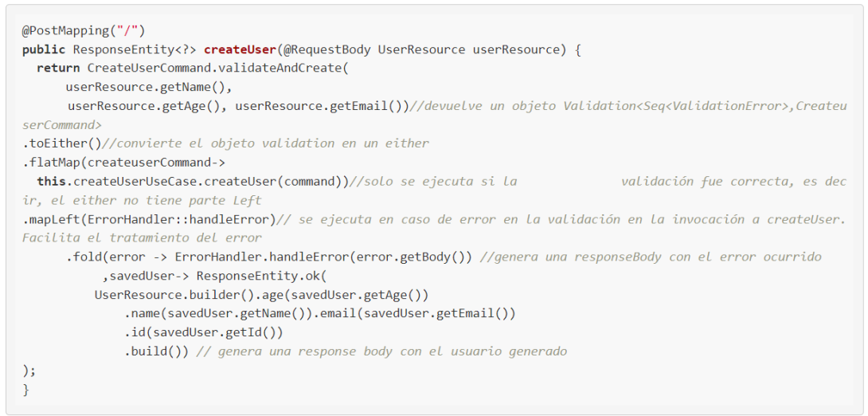The width and height of the screenshot is (868, 416).
Task: Click the return keyword
Action: click(58, 69)
